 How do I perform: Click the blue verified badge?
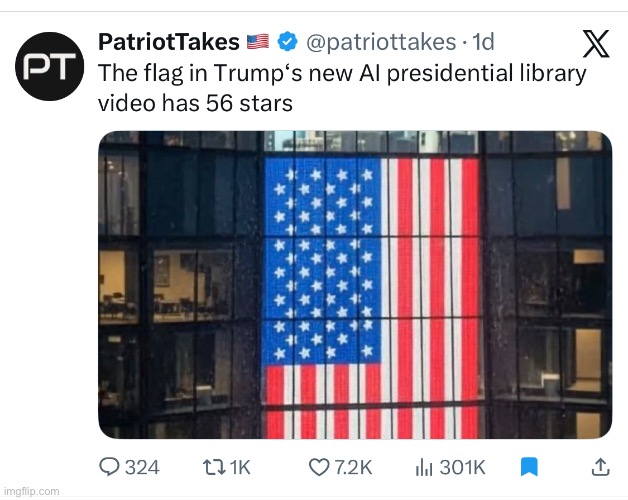(x=288, y=41)
